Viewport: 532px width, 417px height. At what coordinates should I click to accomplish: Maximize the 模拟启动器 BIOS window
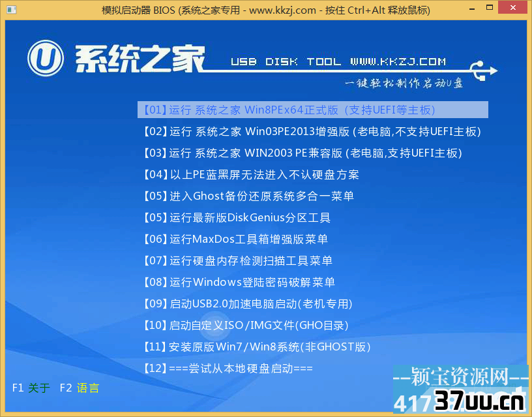[x=489, y=8]
